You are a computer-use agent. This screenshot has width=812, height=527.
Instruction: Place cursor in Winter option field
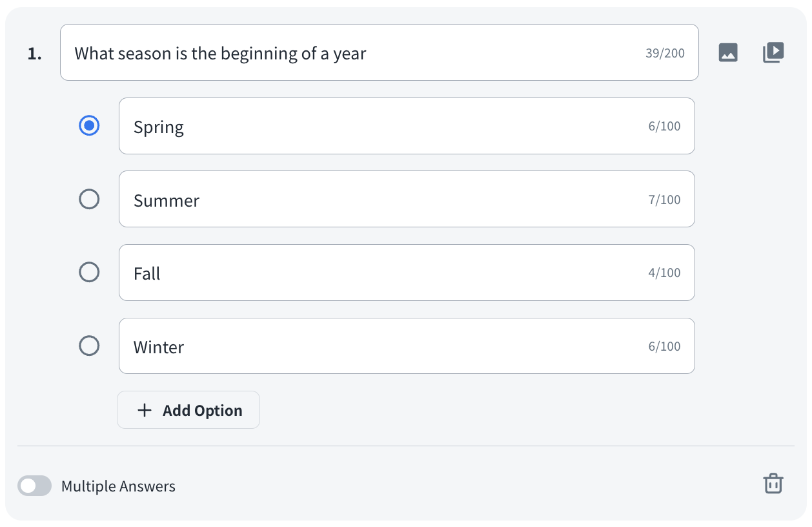click(x=387, y=347)
